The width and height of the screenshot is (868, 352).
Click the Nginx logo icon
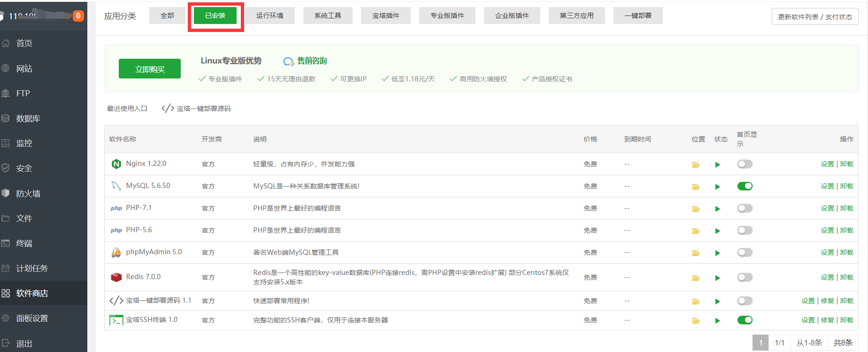(116, 164)
